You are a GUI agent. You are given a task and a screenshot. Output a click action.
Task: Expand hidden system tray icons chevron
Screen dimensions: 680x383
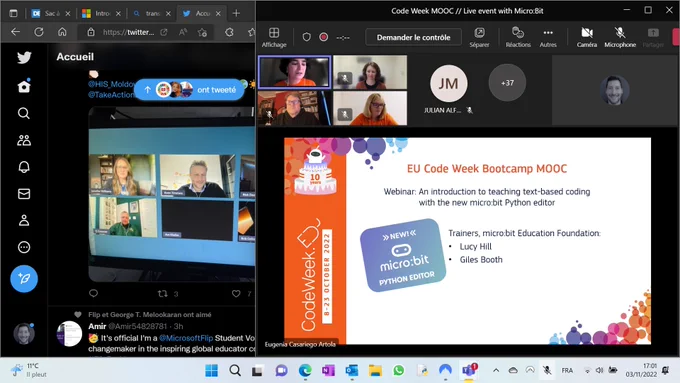(x=496, y=370)
